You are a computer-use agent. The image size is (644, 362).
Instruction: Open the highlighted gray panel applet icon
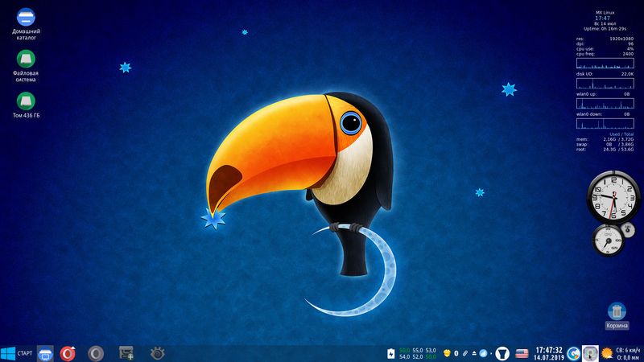point(590,353)
